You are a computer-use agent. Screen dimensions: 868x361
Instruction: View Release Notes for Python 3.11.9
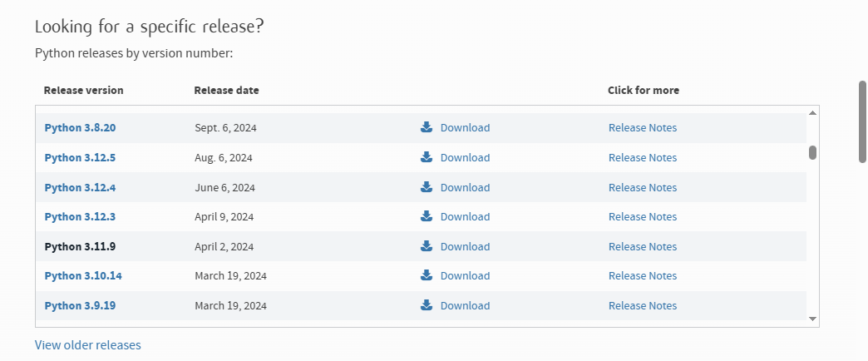[x=643, y=247]
